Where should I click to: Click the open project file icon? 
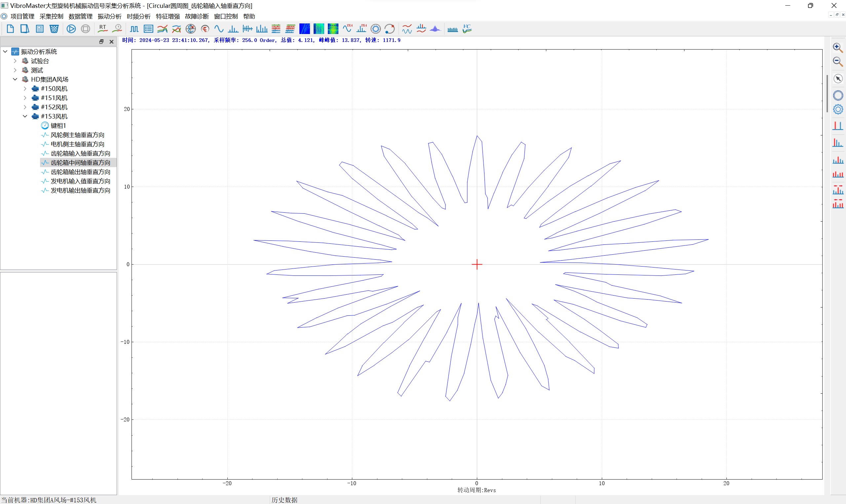point(25,29)
